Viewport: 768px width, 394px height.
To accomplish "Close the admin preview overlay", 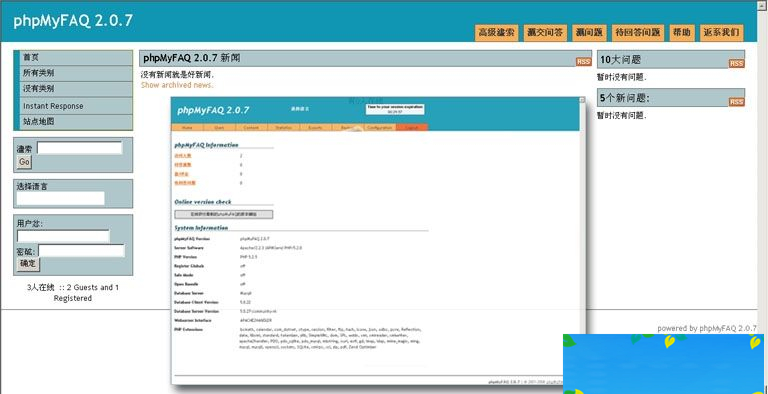I will point(582,99).
